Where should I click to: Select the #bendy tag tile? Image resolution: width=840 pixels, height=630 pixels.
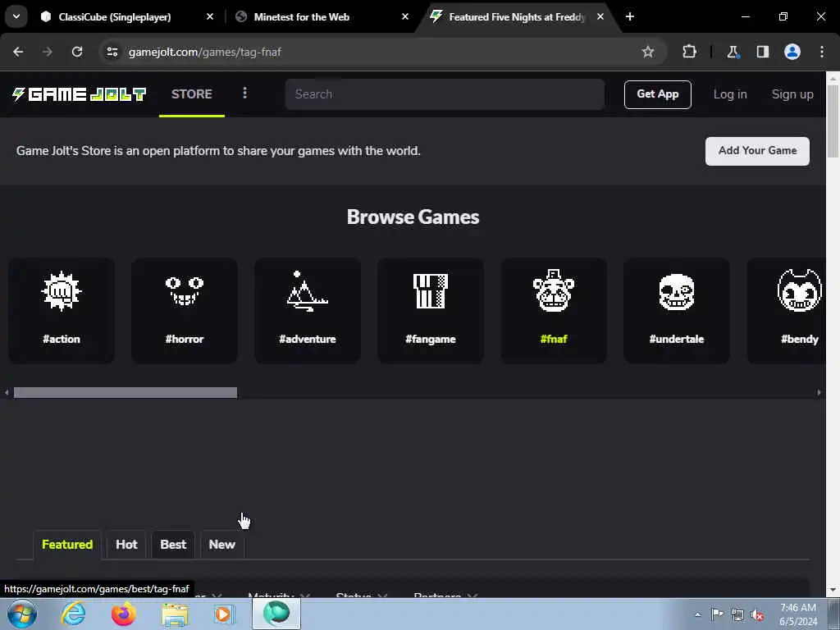click(x=787, y=311)
